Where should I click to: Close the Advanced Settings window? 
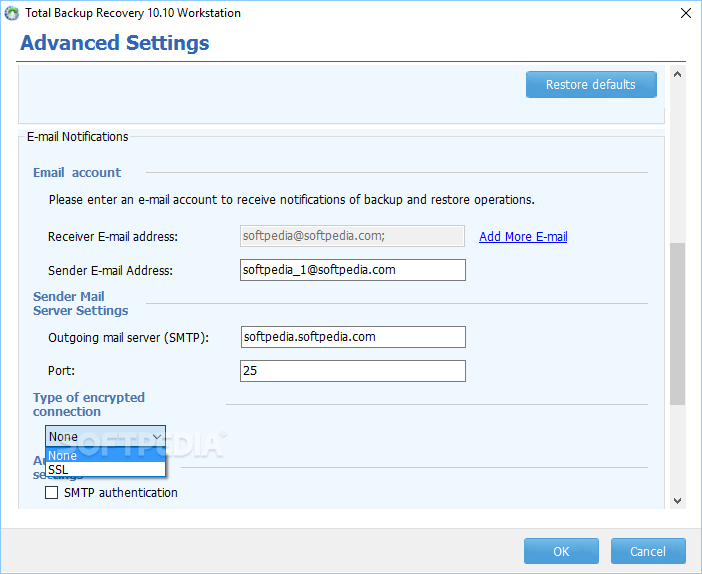pyautogui.click(x=685, y=13)
